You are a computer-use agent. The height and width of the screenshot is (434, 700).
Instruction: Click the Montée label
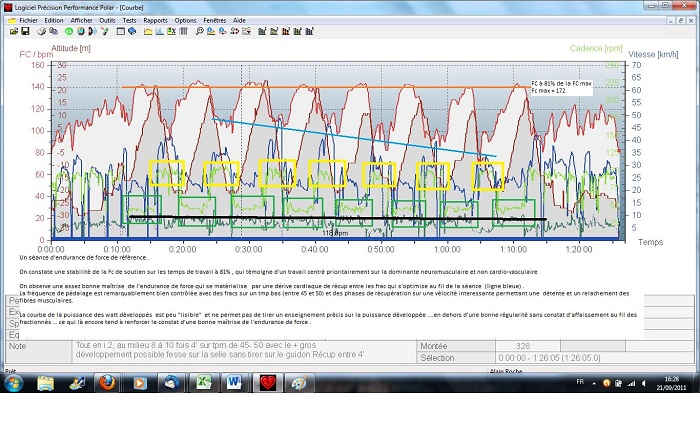433,346
